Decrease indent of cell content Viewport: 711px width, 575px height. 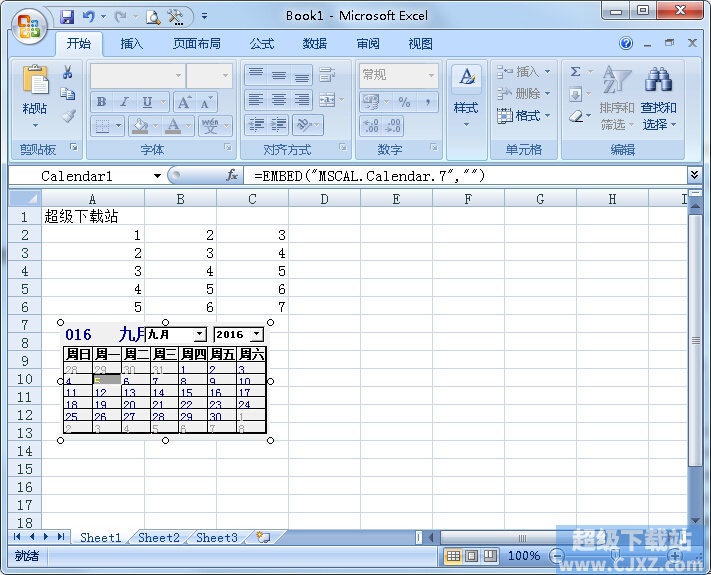257,125
